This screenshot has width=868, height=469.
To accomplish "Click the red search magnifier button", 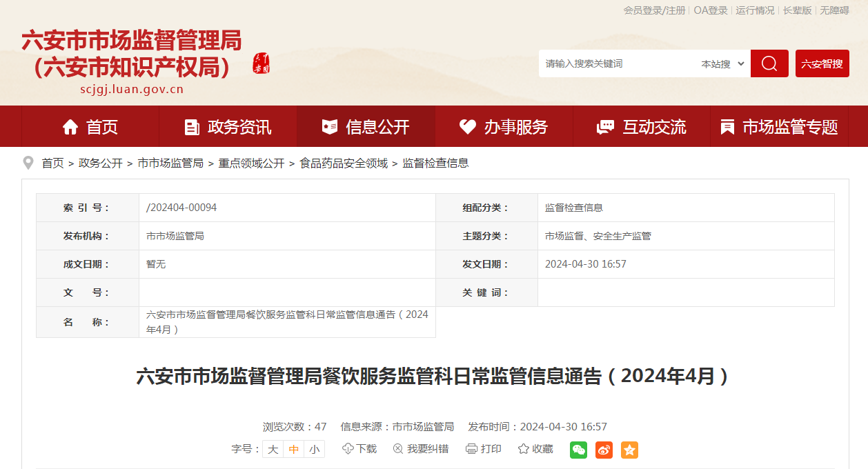I will [x=769, y=63].
